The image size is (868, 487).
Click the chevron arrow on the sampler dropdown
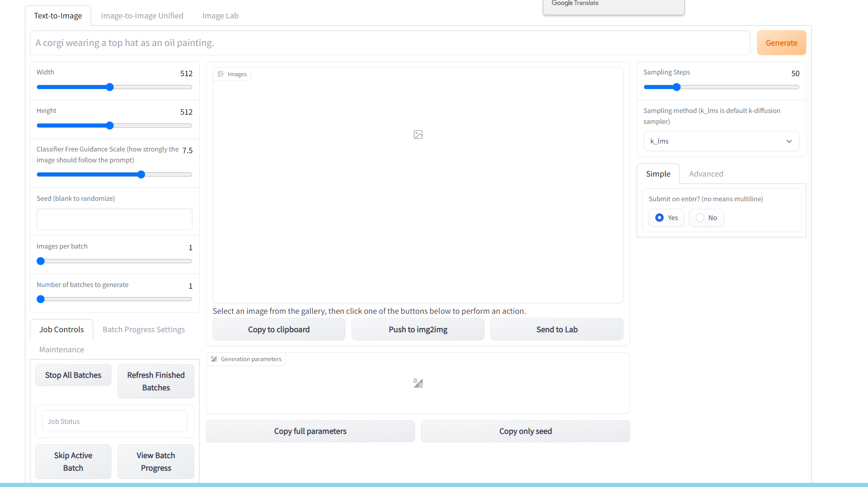[789, 141]
